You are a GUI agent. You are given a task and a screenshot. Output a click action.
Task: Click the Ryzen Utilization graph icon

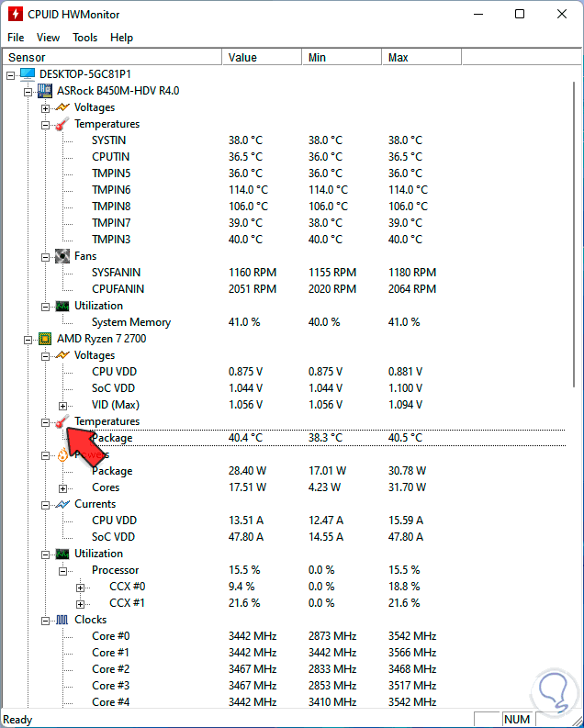(62, 554)
